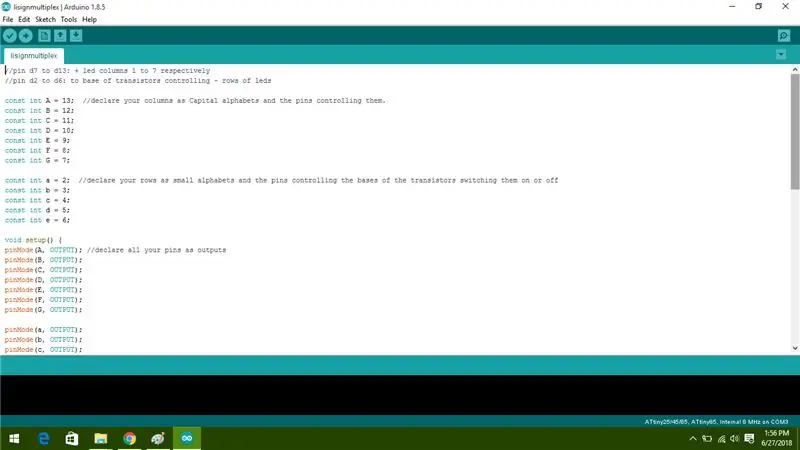The height and width of the screenshot is (450, 800).
Task: Open the Help menu
Action: click(89, 19)
